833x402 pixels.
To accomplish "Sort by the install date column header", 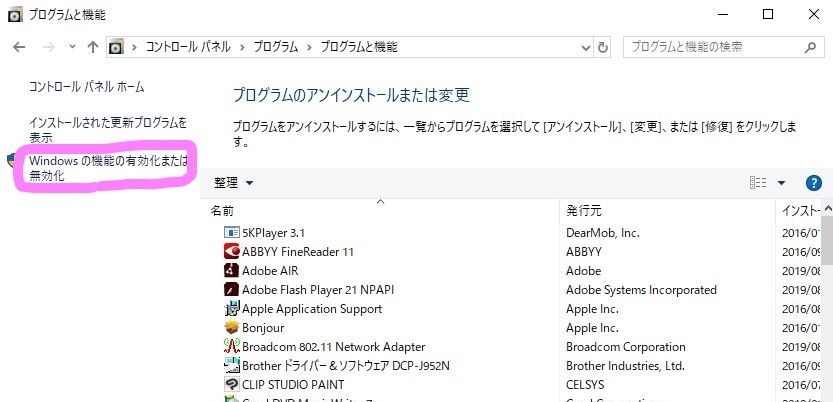I will click(800, 211).
